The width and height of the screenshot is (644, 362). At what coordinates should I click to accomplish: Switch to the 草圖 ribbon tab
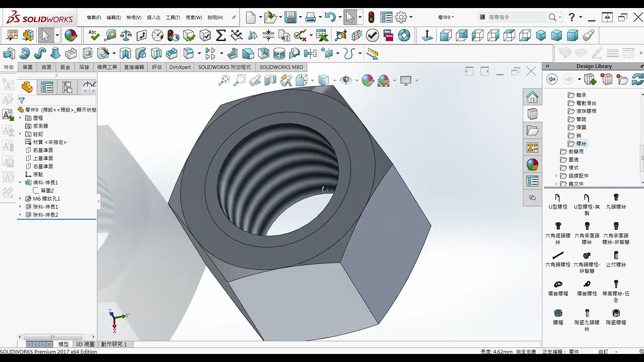(x=27, y=67)
